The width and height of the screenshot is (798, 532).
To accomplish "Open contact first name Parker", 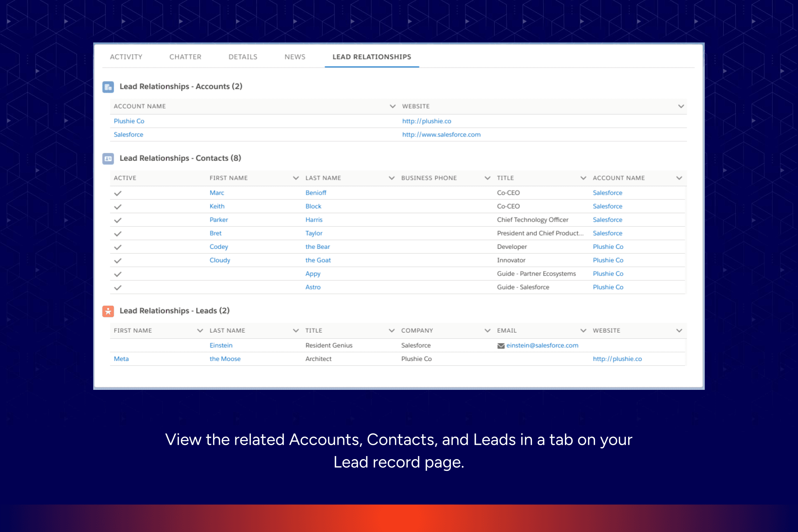I will point(219,220).
